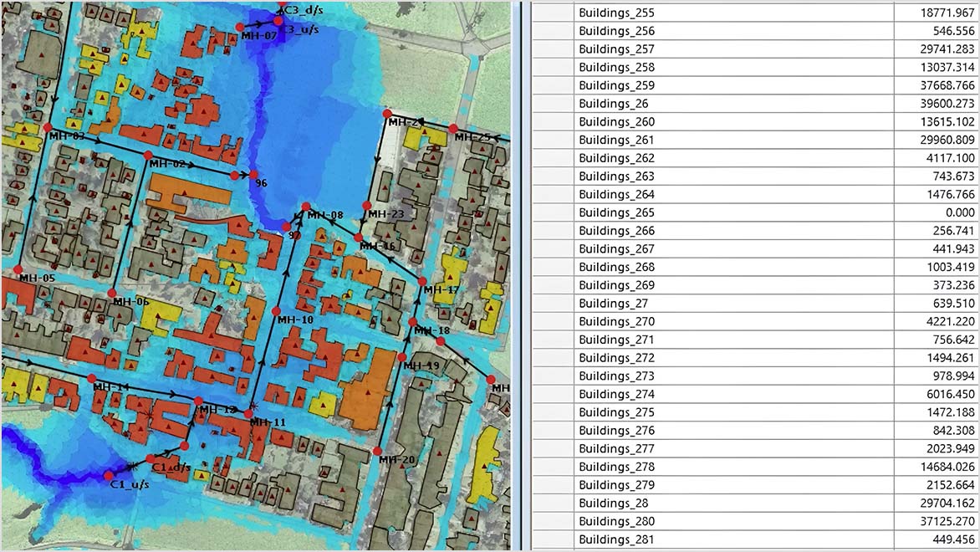Click Buildings_269 row label
The width and height of the screenshot is (980, 552).
pyautogui.click(x=616, y=284)
